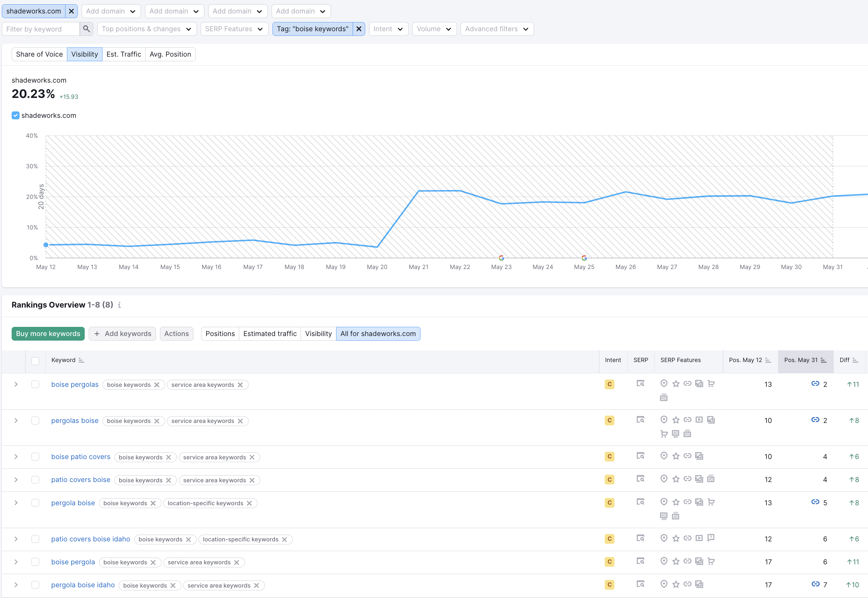868x598 pixels.
Task: Expand the pergola boise idaho row
Action: (x=16, y=585)
